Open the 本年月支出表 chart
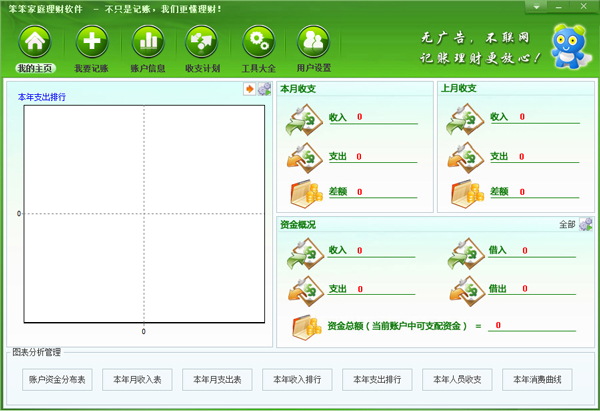The height and width of the screenshot is (411, 600). [217, 380]
